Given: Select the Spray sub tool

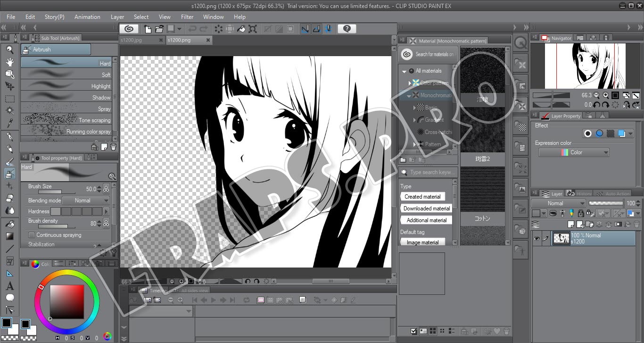Looking at the screenshot, I should tap(66, 108).
